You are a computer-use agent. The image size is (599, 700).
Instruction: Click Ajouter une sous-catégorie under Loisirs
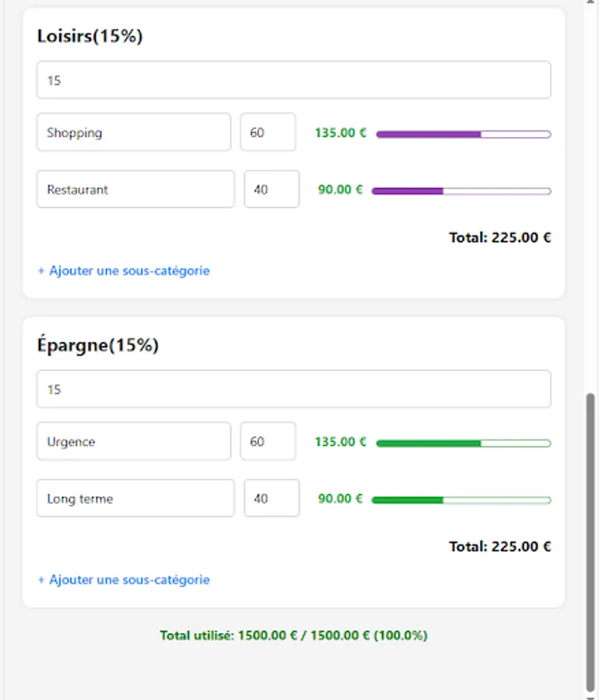click(121, 271)
